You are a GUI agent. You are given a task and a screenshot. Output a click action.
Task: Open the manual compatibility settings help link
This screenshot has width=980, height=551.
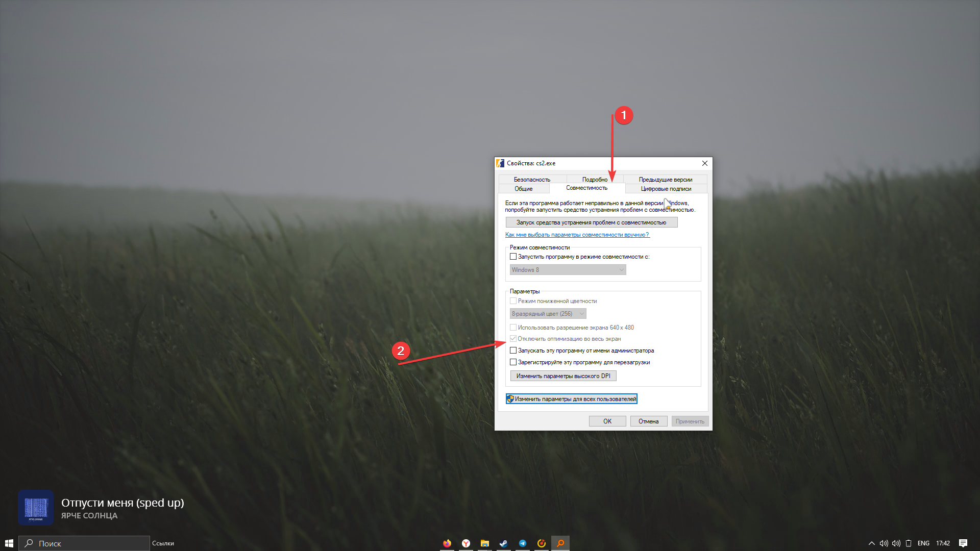[x=577, y=235]
